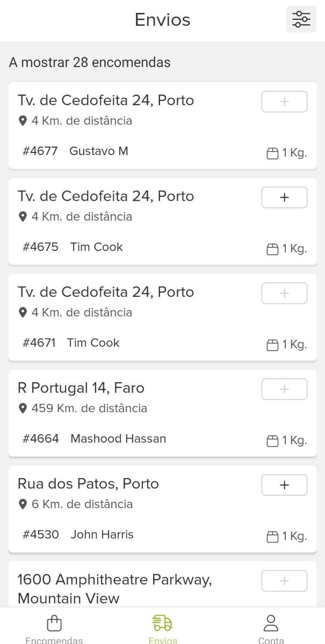Viewport: 325px width, 644px height.
Task: Add order #4677 with plus button
Action: pos(284,102)
